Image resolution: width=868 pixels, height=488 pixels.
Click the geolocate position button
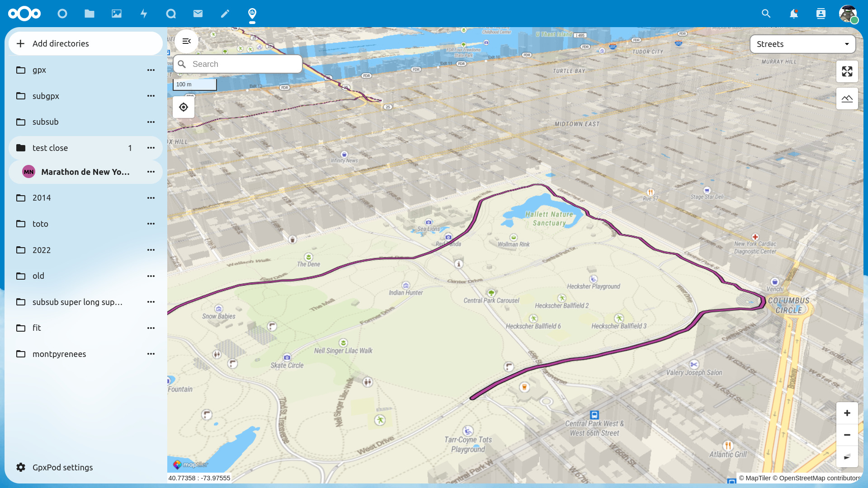point(183,107)
